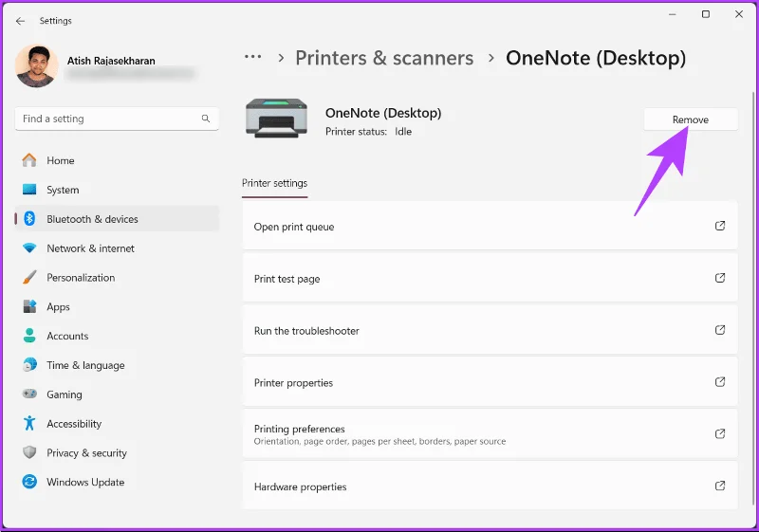759x532 pixels.
Task: Open Network & internet settings
Action: click(117, 248)
